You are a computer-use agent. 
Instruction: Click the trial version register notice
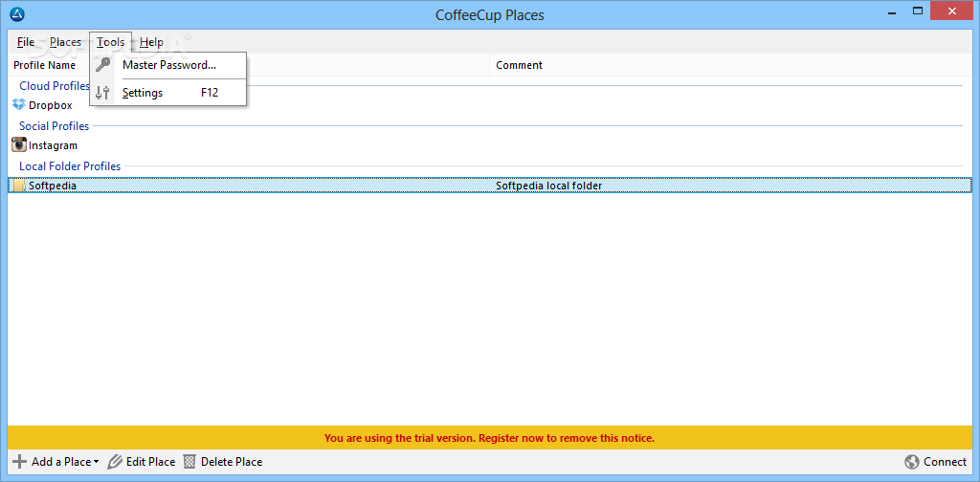click(489, 438)
